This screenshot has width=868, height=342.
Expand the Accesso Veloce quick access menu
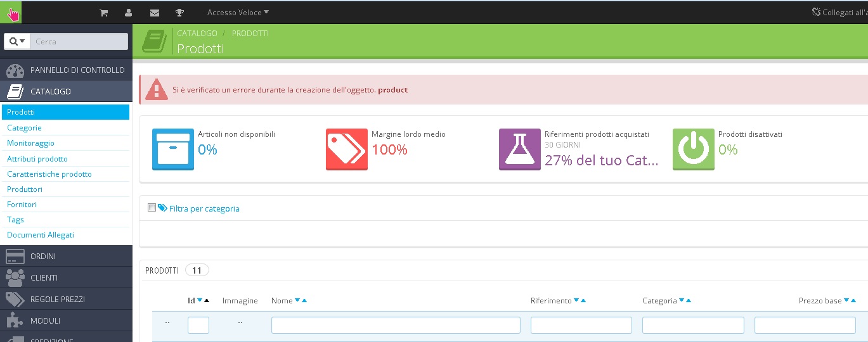pos(238,12)
